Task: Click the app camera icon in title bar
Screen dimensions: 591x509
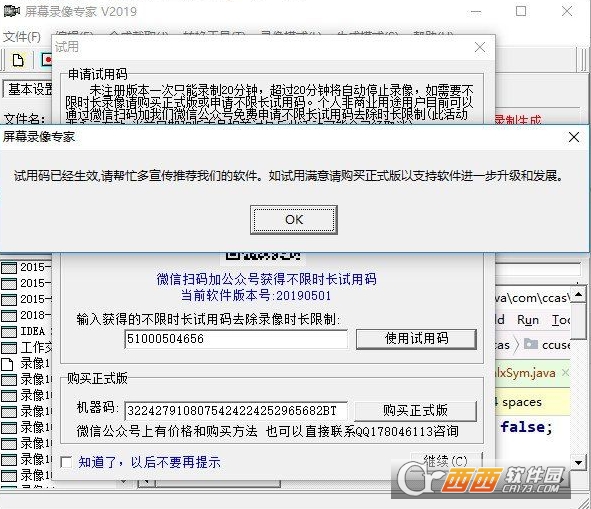Action: tap(12, 11)
